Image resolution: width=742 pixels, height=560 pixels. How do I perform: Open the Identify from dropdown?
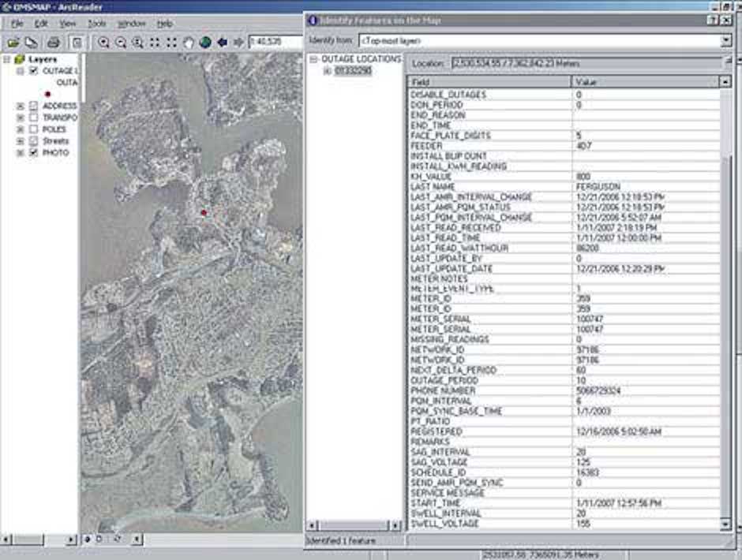click(725, 39)
